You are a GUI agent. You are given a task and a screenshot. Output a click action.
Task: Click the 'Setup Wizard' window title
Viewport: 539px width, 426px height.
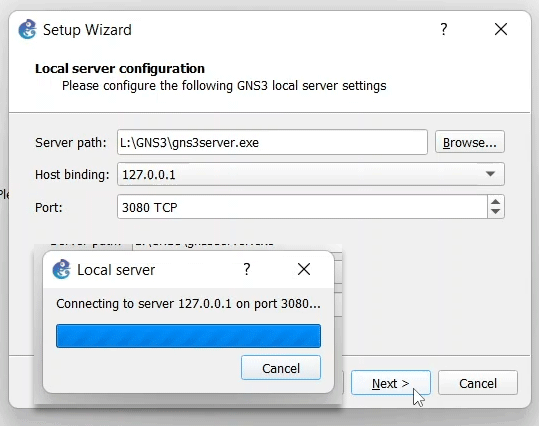(87, 30)
